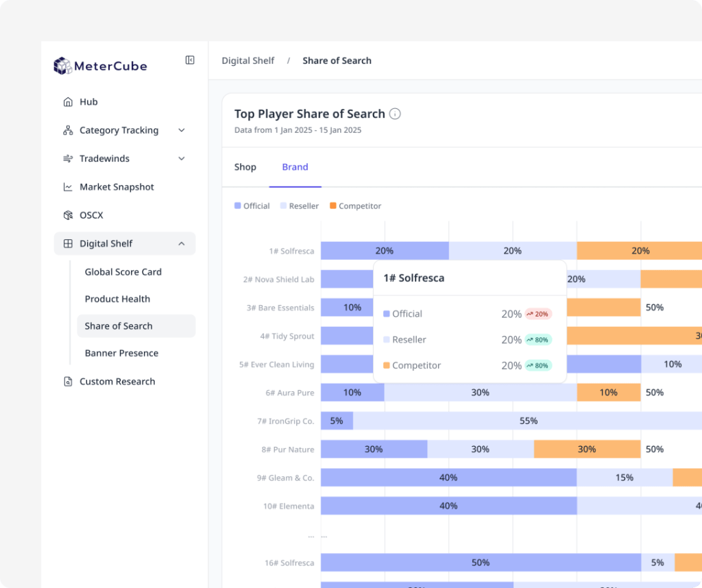Viewport: 702px width, 588px height.
Task: Click the Category Tracking hierarchy icon
Action: pos(68,130)
